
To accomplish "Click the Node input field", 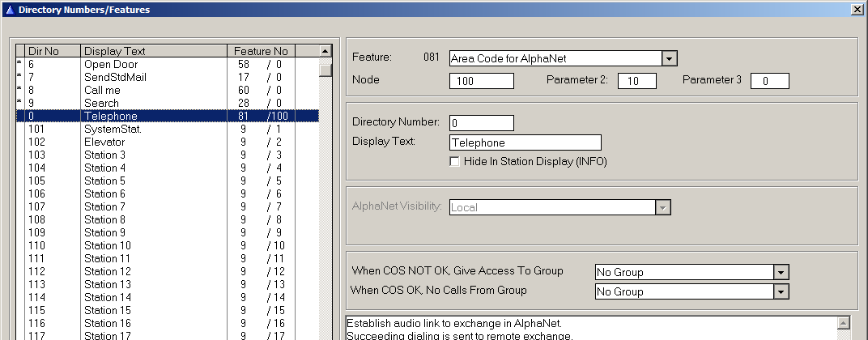I will point(481,81).
